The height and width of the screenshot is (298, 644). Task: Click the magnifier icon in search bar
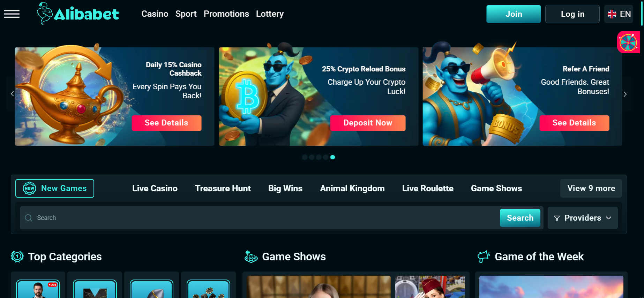(x=29, y=218)
